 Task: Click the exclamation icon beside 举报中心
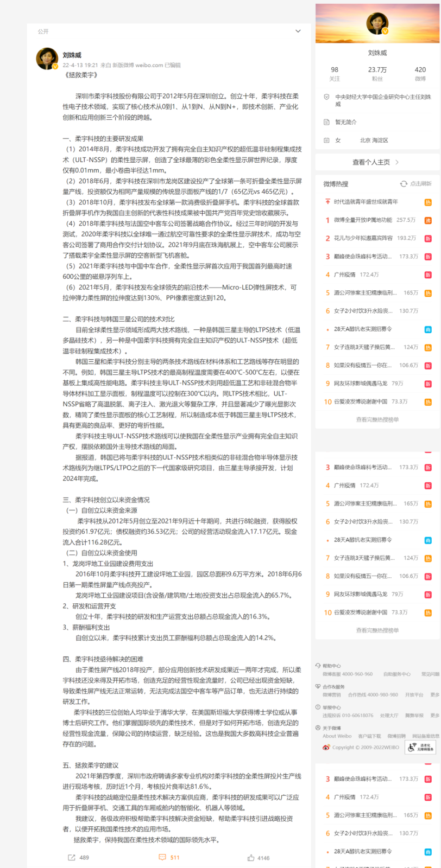(318, 707)
